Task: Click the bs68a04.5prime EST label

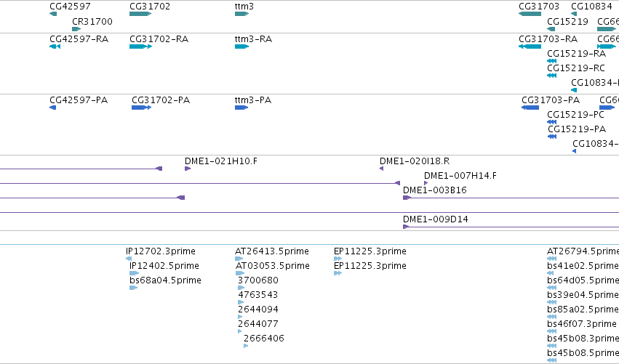Action: click(x=165, y=280)
